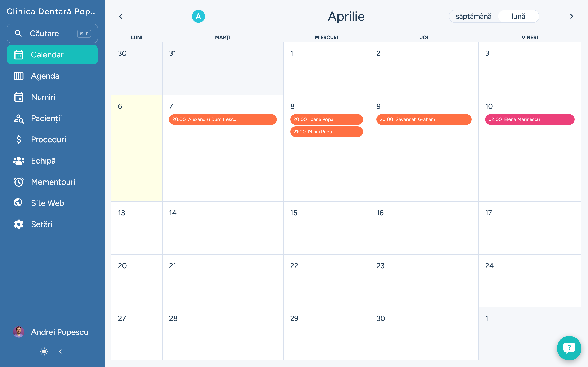Open Numiri from the sidebar
This screenshot has height=367, width=588.
click(x=43, y=97)
